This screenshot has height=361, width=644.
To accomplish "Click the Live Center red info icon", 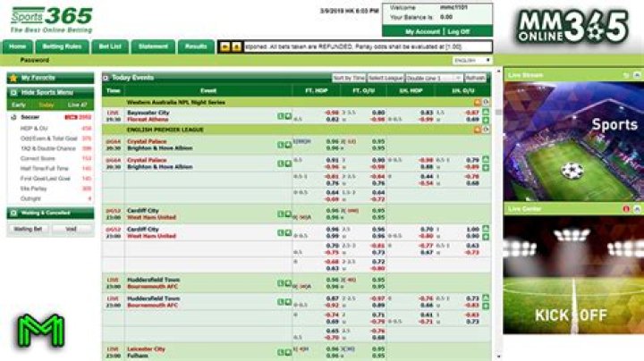I will [626, 209].
